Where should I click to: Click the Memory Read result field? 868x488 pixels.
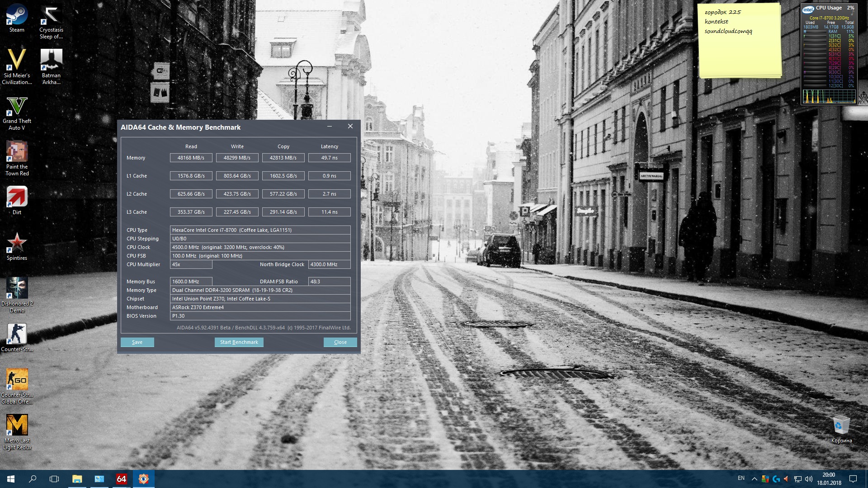(191, 158)
